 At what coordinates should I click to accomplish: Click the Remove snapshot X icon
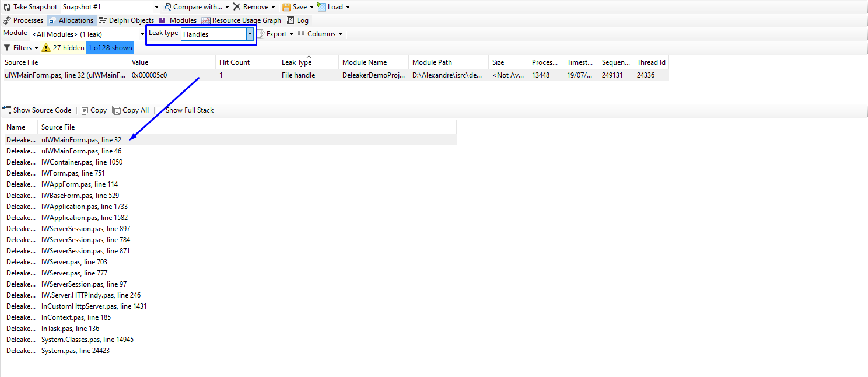(x=236, y=7)
